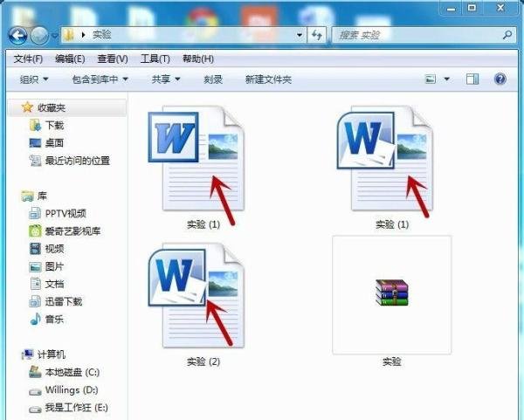The width and height of the screenshot is (524, 420).
Task: Open the PPTV视频 library
Action: (x=65, y=214)
